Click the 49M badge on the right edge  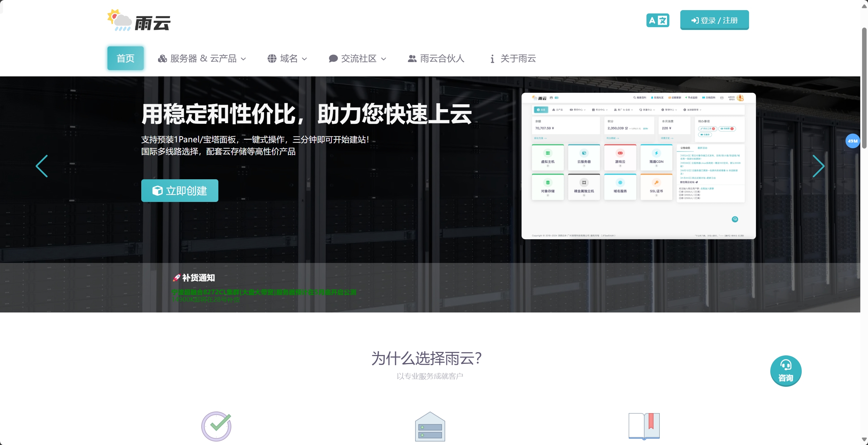[x=853, y=141]
